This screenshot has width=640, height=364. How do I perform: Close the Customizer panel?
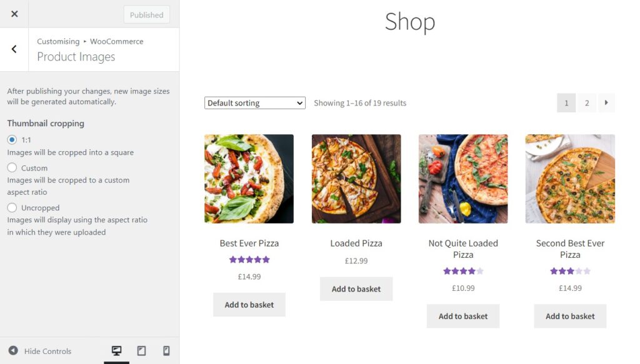point(14,14)
